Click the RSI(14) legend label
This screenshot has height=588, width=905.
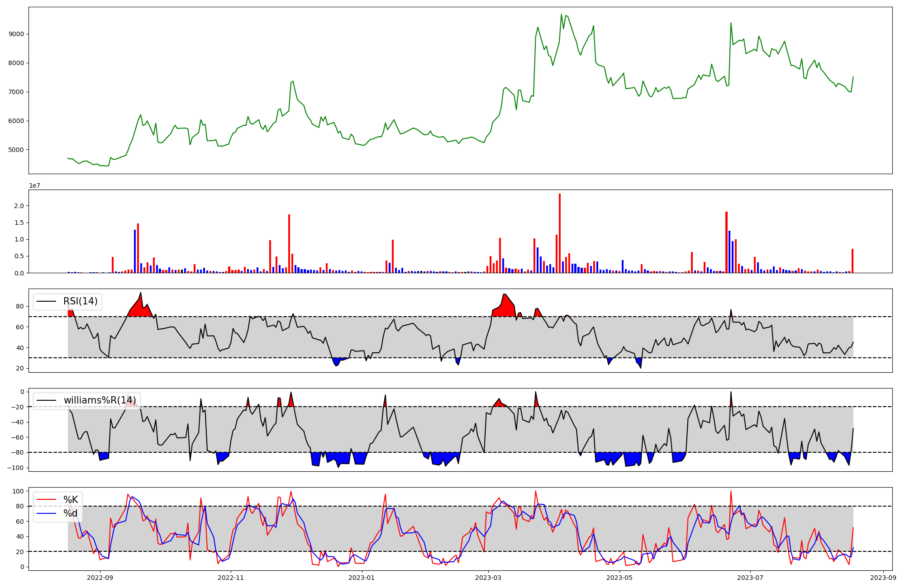pyautogui.click(x=81, y=301)
